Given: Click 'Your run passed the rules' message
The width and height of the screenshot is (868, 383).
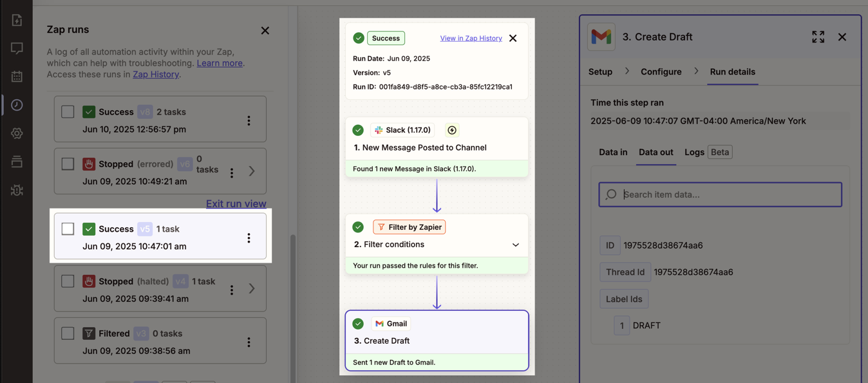Looking at the screenshot, I should pyautogui.click(x=415, y=265).
